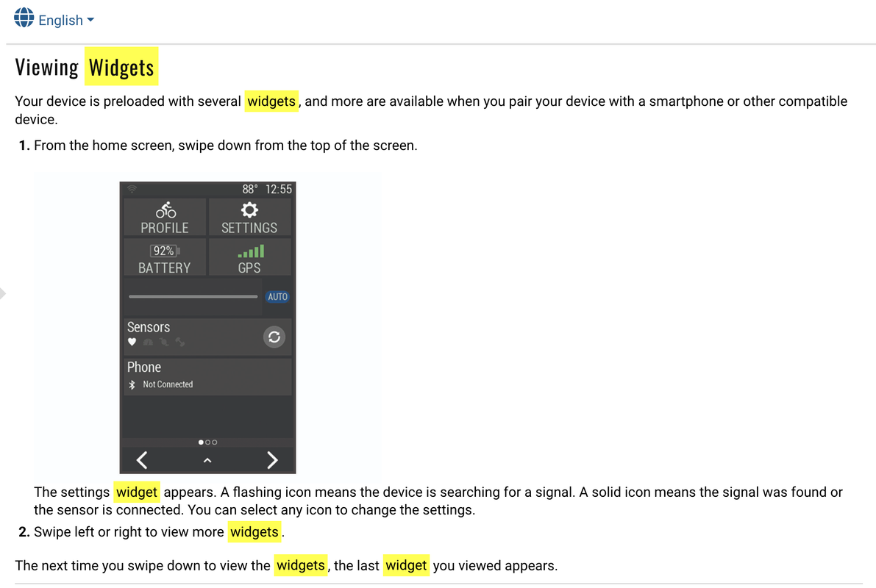Open the SETTINGS gear tile
The width and height of the screenshot is (876, 588).
[250, 218]
